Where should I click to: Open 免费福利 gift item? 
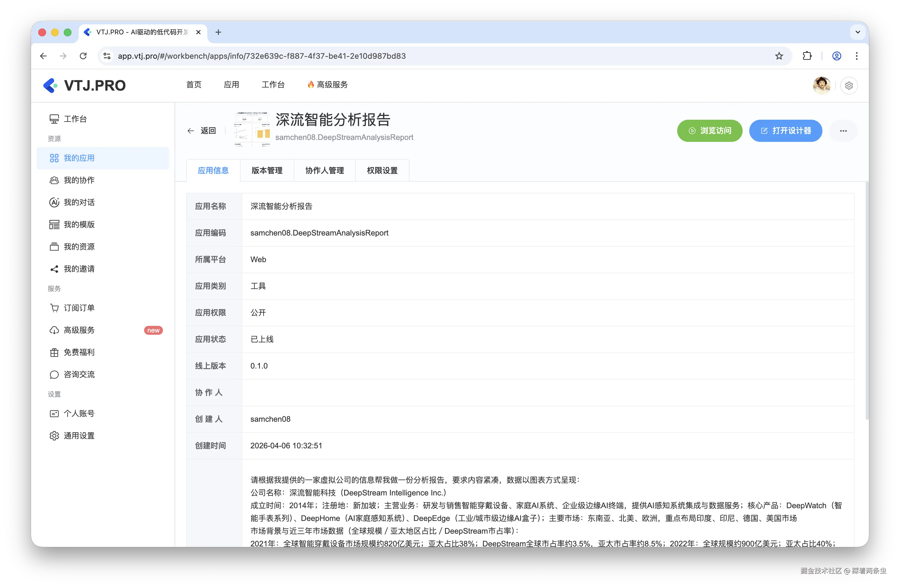tap(79, 352)
